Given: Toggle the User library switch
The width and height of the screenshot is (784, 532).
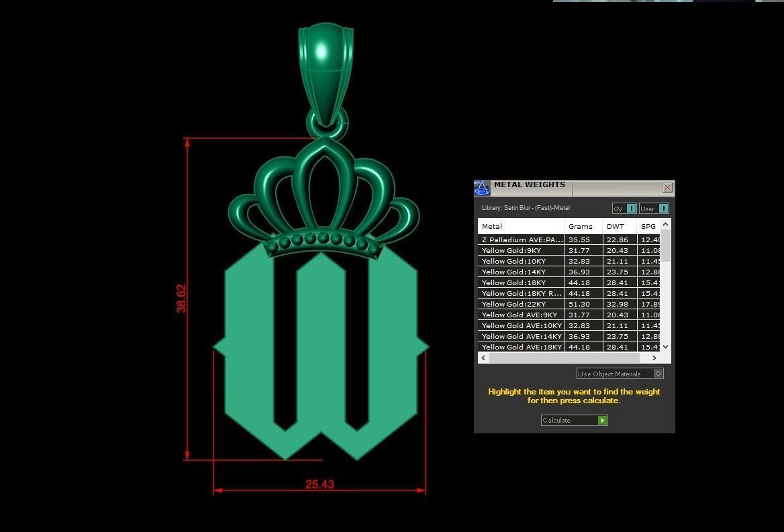Looking at the screenshot, I should click(x=654, y=208).
